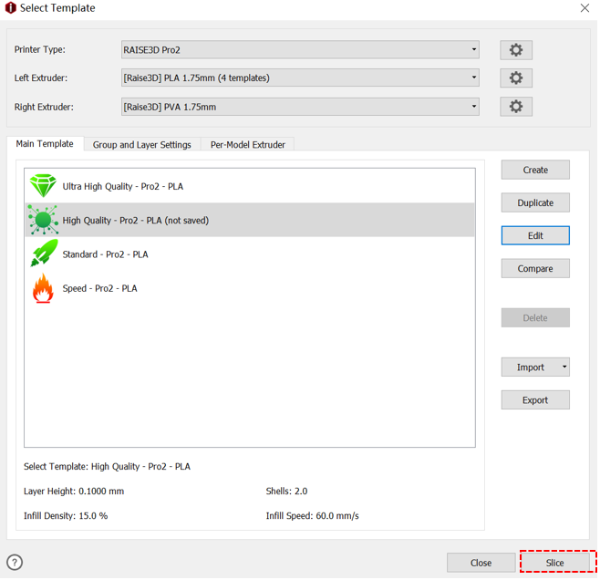600x580 pixels.
Task: Click the flame icon for Speed template
Action: [43, 288]
